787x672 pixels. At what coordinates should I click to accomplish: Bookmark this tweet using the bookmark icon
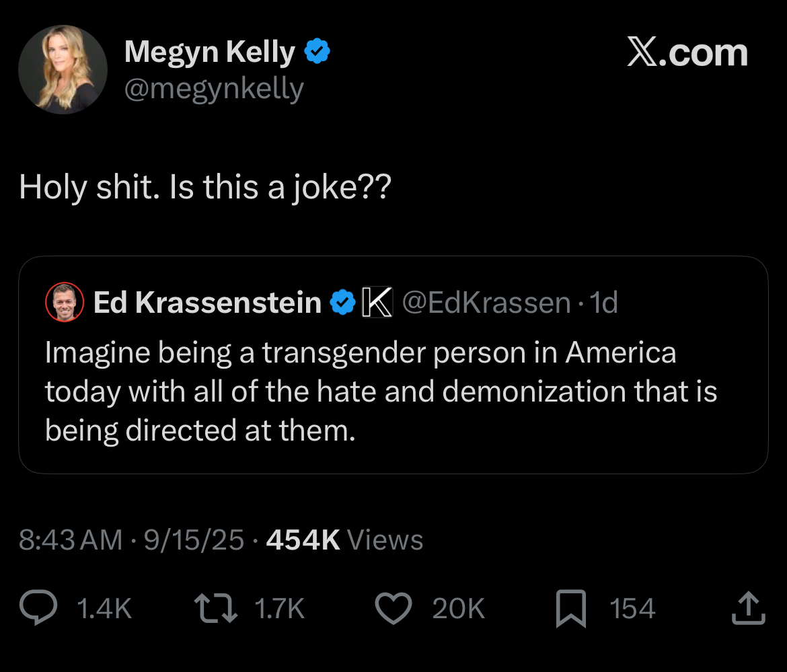pos(571,608)
